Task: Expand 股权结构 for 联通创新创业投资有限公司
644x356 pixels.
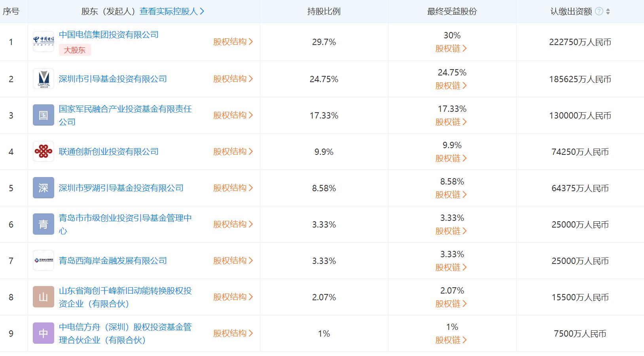Action: click(x=233, y=151)
